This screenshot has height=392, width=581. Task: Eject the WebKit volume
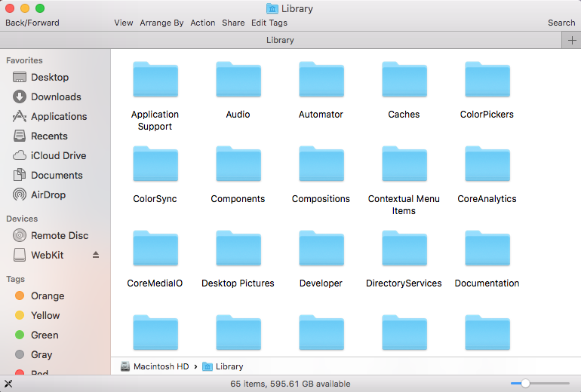pos(96,256)
